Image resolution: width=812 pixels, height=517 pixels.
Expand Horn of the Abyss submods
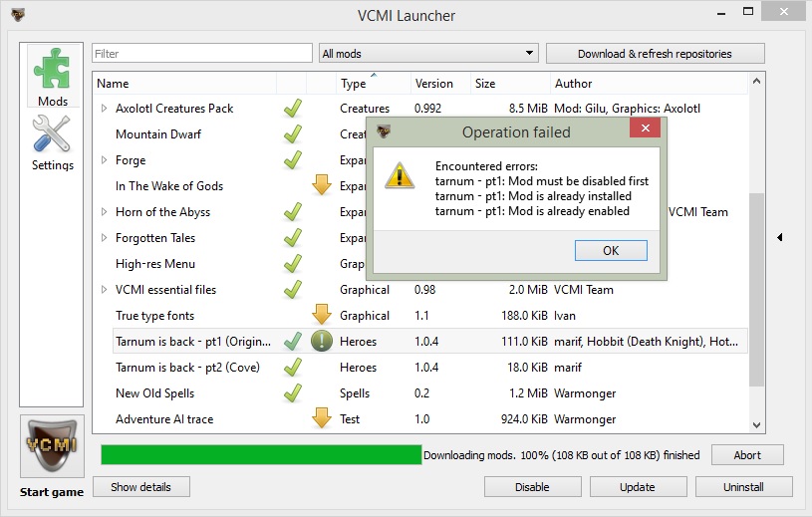tap(105, 212)
